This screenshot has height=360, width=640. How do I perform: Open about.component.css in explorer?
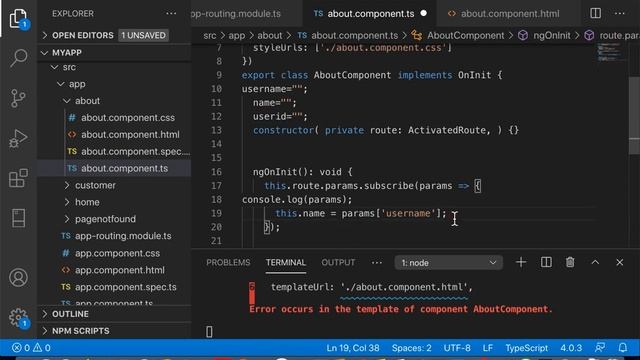coord(114,118)
